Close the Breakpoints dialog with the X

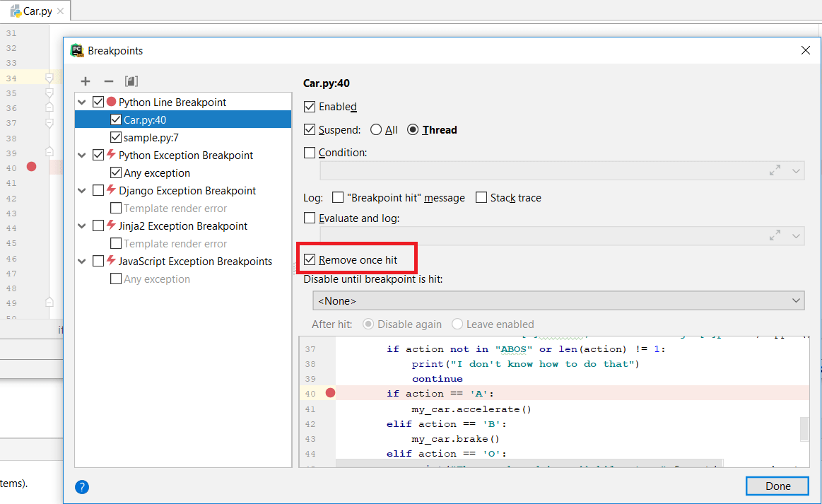coord(806,50)
